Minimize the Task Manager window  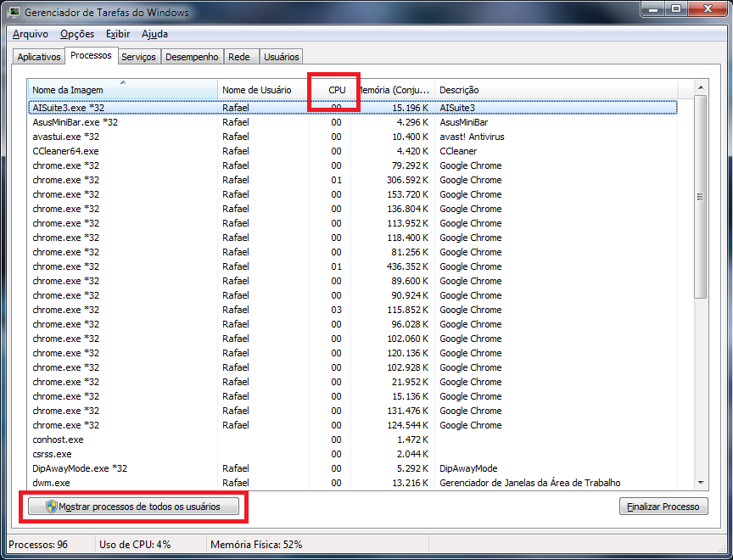point(653,8)
